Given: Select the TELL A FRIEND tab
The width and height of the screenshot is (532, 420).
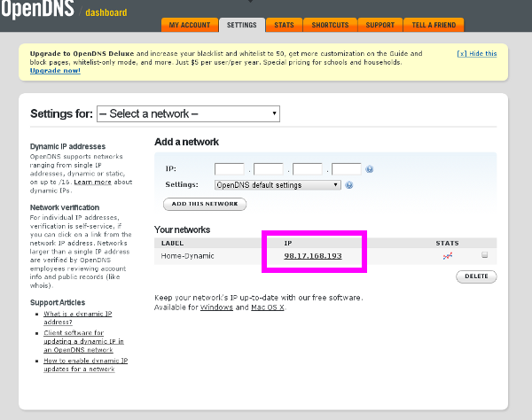Looking at the screenshot, I should coord(434,25).
